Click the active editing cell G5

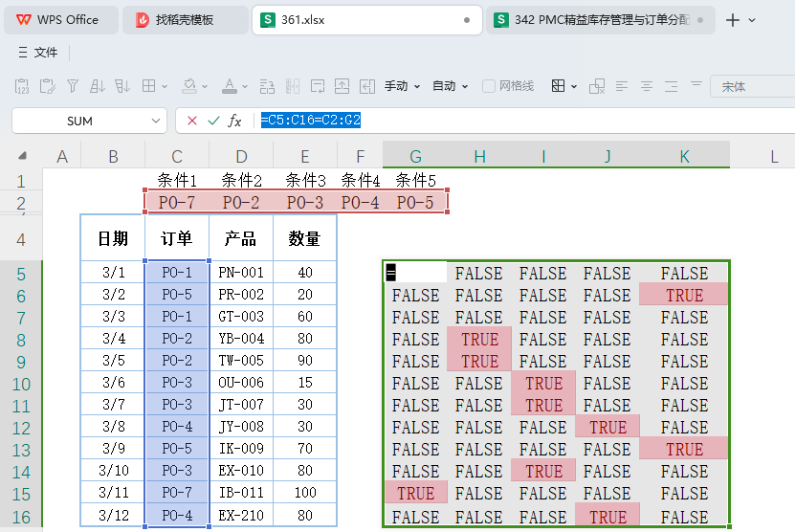(x=415, y=273)
